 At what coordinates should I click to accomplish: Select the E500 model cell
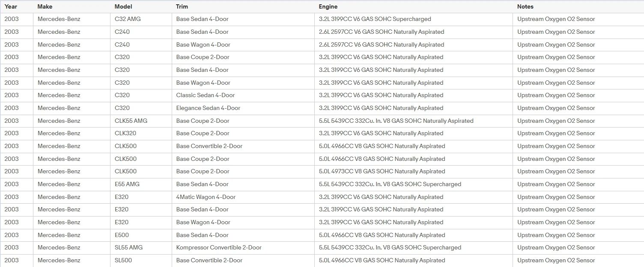pyautogui.click(x=141, y=235)
